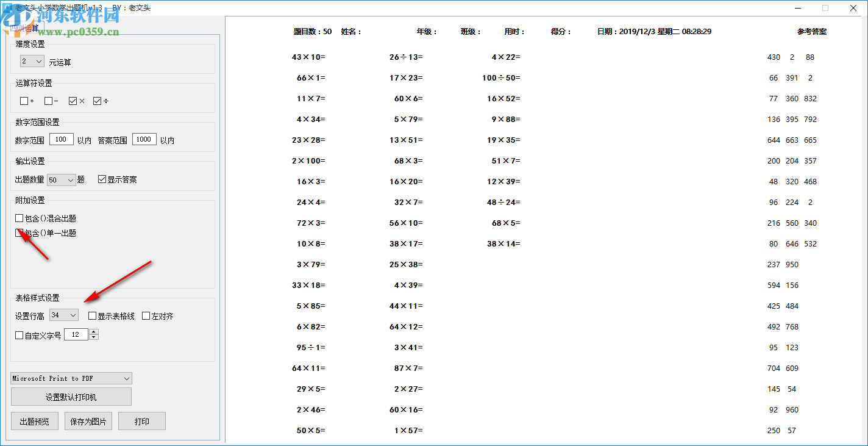Viewport: 868px width, 446px height.
Task: Click the 出题预览 preview button
Action: click(34, 420)
